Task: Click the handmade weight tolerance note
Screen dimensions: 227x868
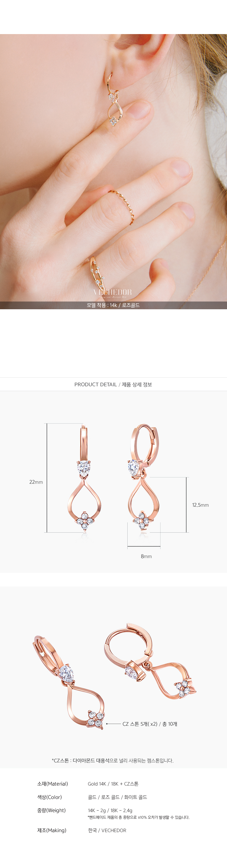Action: click(x=138, y=818)
